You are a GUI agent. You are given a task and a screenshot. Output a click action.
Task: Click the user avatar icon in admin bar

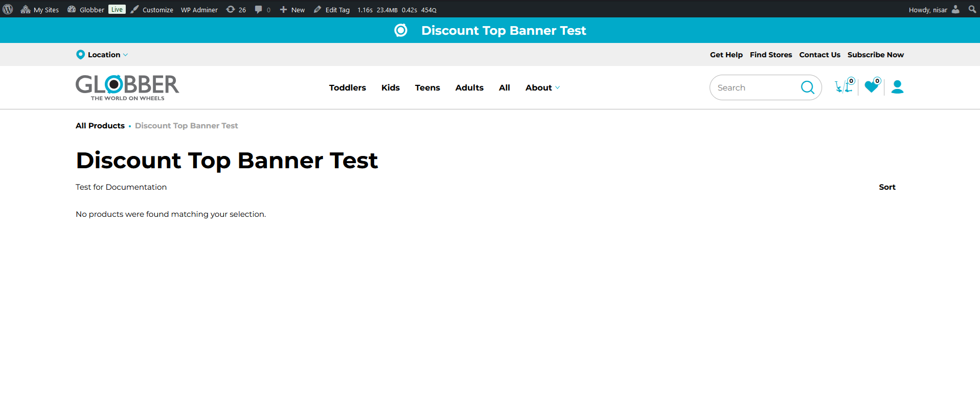[955, 10]
